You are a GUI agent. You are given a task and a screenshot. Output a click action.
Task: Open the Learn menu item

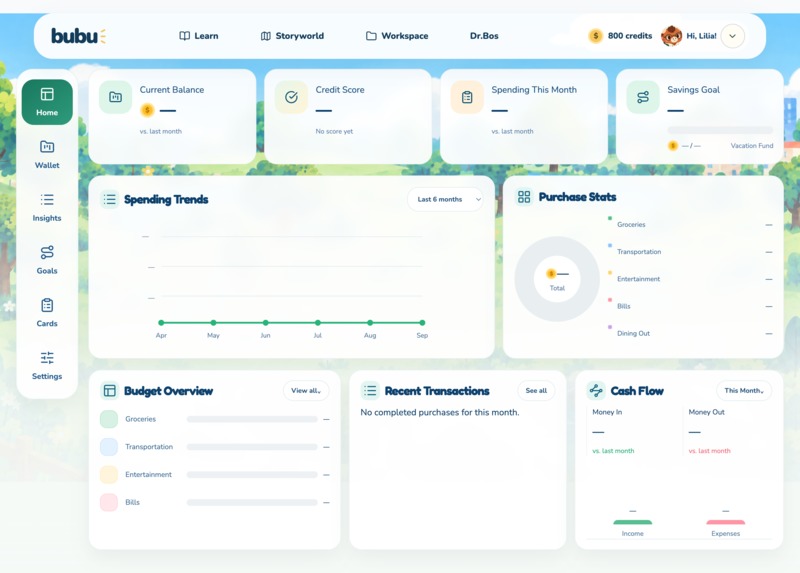point(198,36)
